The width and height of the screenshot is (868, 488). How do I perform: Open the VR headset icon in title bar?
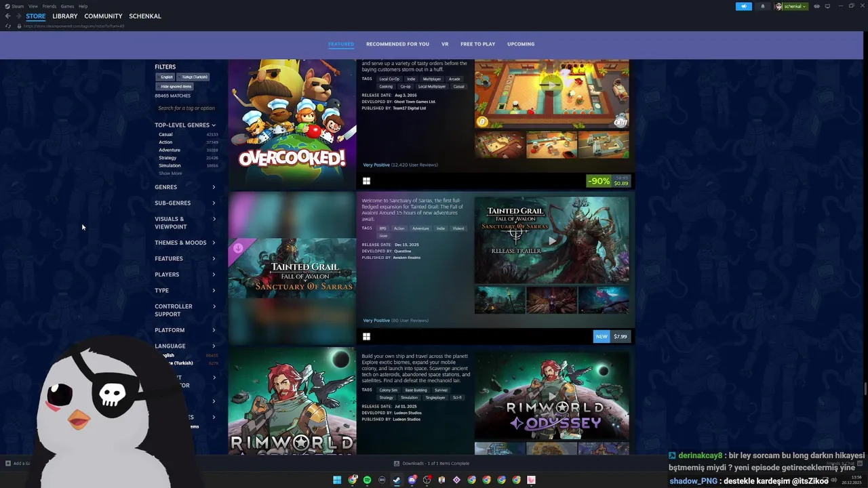click(816, 6)
